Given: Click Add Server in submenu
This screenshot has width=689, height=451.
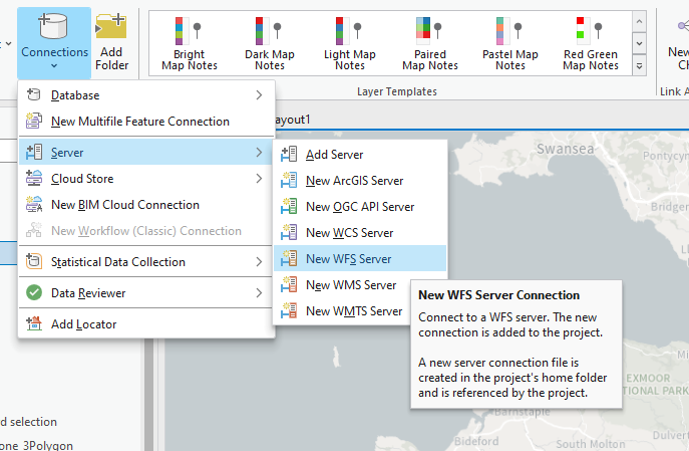Looking at the screenshot, I should click(334, 155).
